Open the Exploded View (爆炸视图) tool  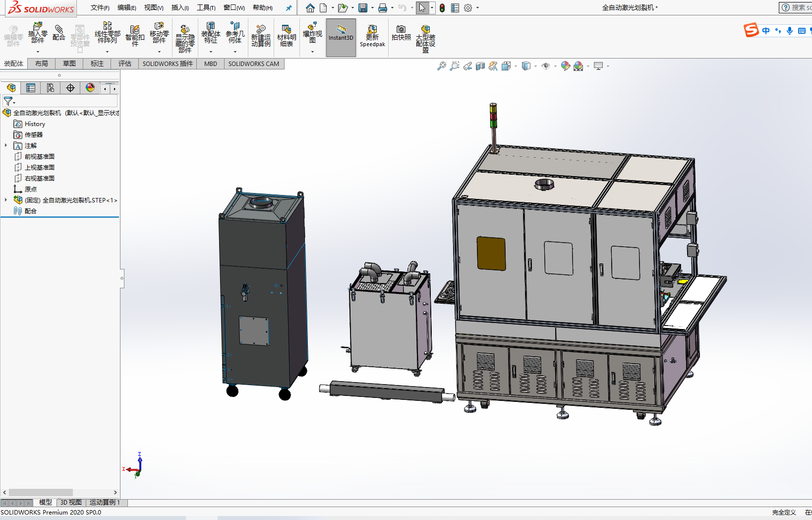tap(312, 33)
